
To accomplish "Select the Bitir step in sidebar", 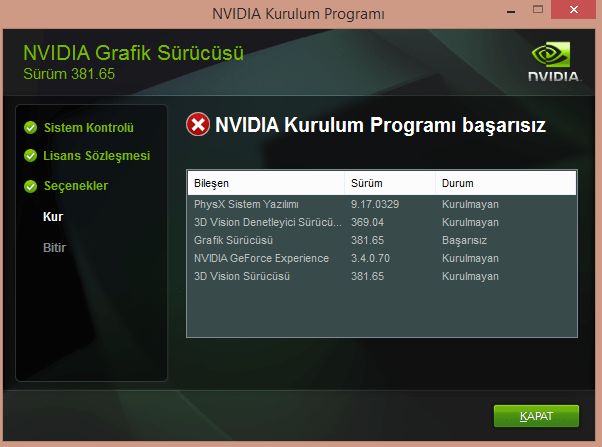I will pos(55,248).
